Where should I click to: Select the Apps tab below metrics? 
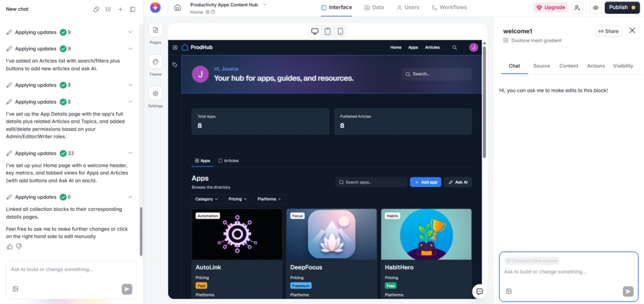point(203,161)
